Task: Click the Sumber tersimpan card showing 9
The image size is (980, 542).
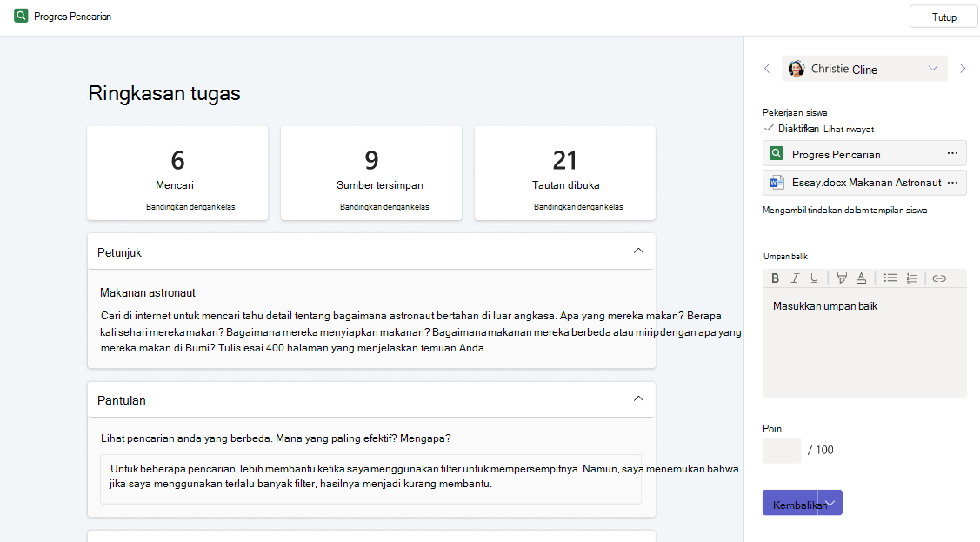Action: click(371, 173)
